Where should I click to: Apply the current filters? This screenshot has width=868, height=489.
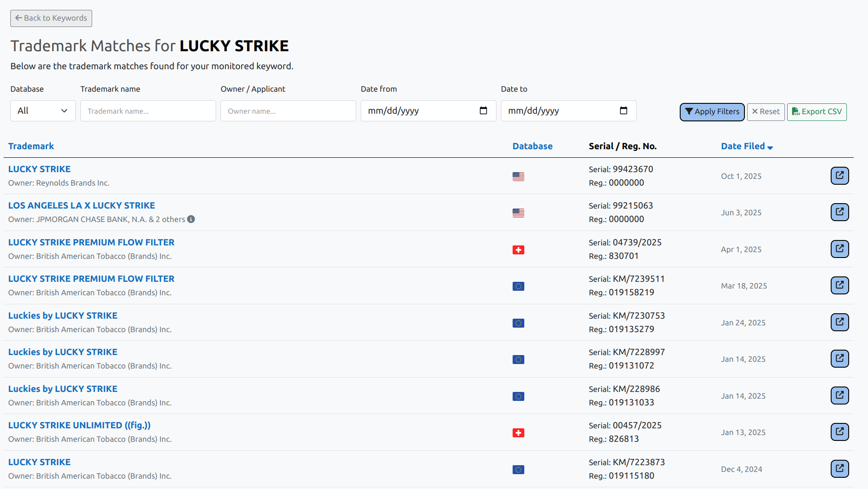[712, 112]
